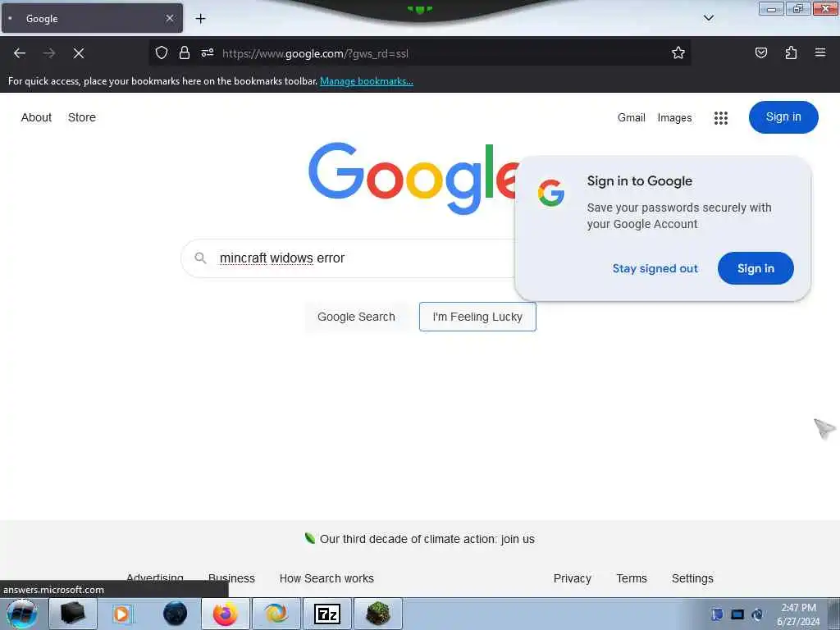Save page to Pocket
The image size is (840, 630).
pyautogui.click(x=761, y=52)
